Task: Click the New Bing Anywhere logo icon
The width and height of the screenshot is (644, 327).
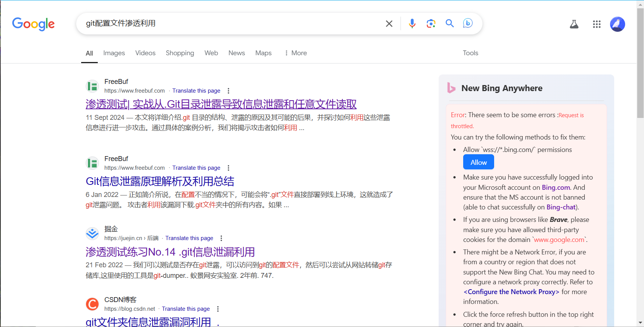Action: click(451, 88)
